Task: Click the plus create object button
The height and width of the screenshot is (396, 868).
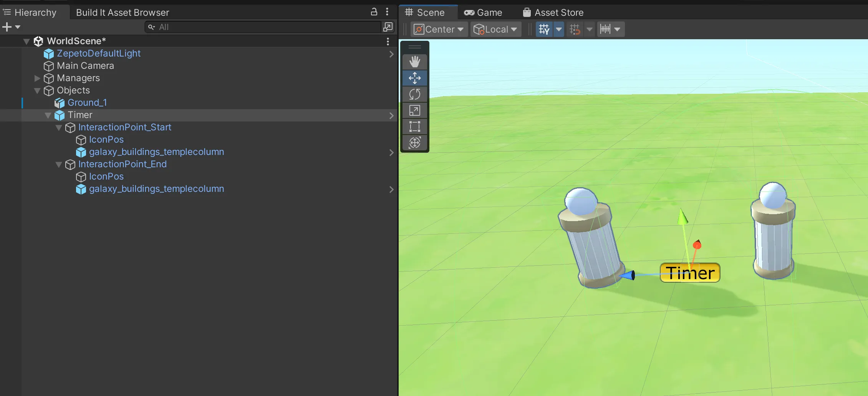Action: coord(7,27)
